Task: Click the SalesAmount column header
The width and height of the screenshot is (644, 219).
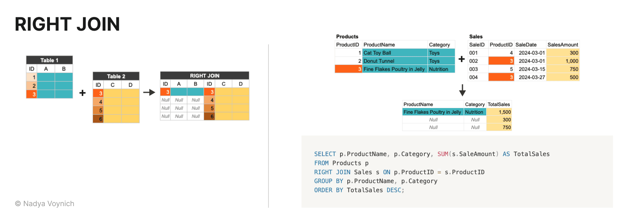Action: click(563, 45)
